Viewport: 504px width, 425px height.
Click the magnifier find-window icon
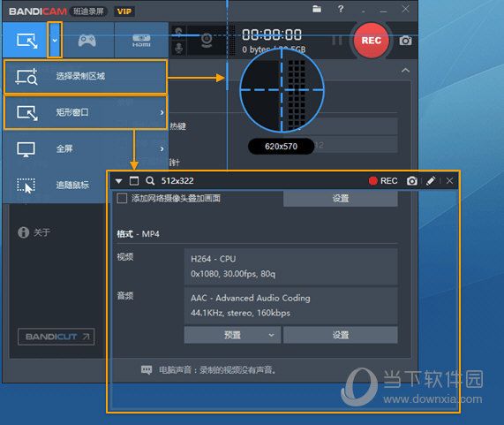point(150,181)
